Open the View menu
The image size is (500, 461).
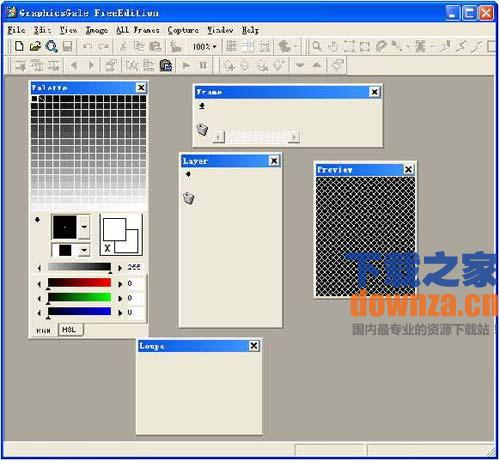point(68,30)
